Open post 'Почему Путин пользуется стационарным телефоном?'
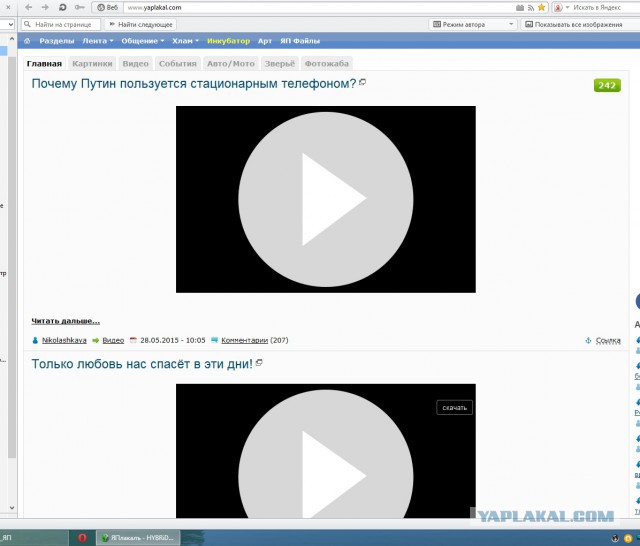 tap(194, 84)
